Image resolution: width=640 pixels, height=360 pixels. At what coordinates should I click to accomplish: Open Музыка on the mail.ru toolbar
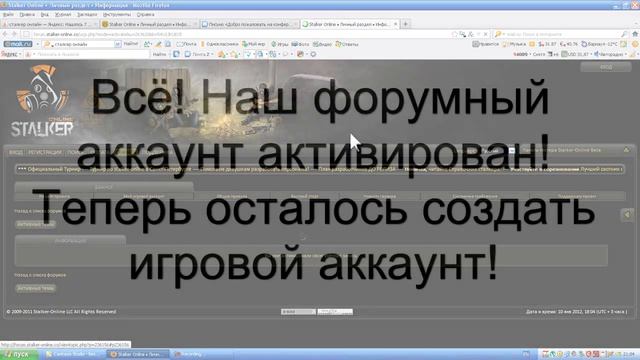coord(515,44)
